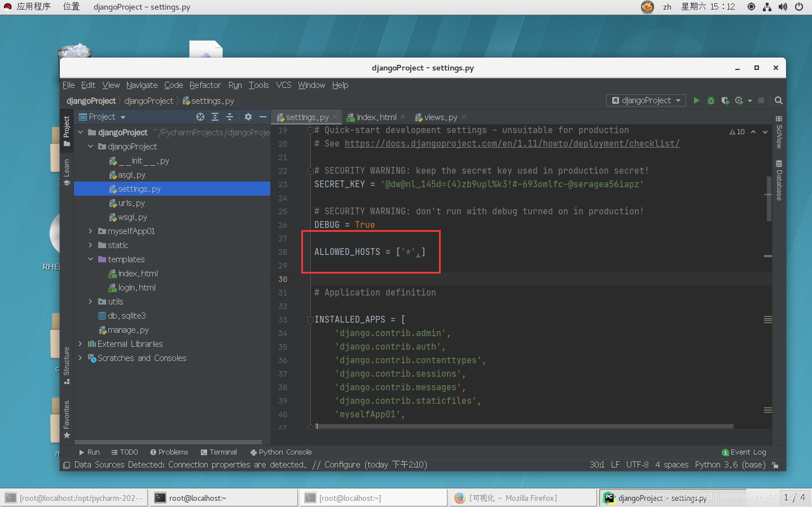Screen dimensions: 812x507
Task: Expand the utils folder
Action: pyautogui.click(x=90, y=302)
